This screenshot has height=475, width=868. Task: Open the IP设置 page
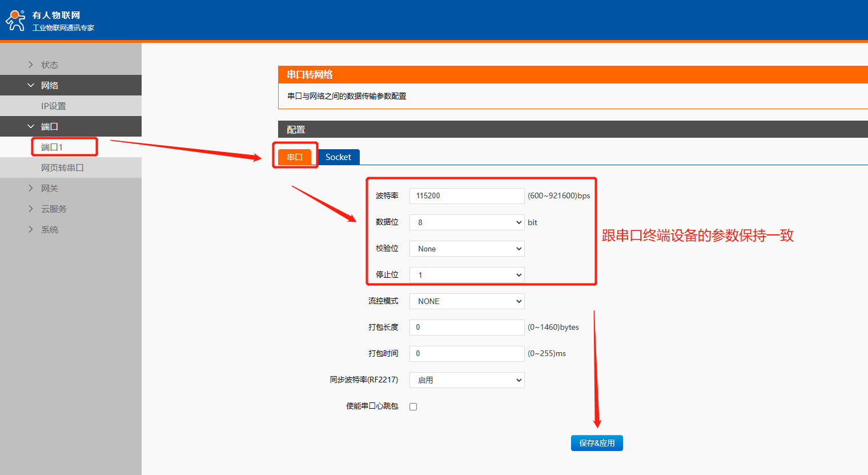(53, 106)
